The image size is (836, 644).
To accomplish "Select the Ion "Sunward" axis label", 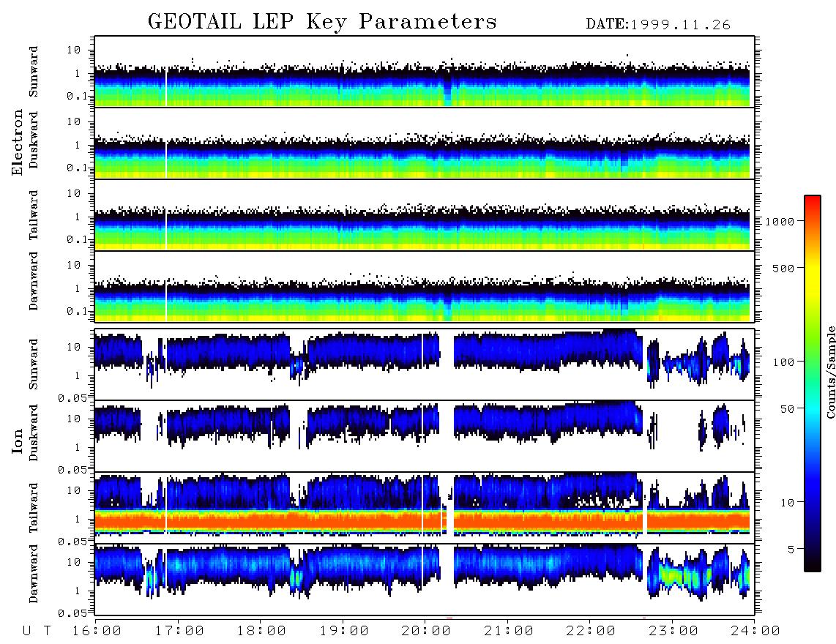I will 34,364.
